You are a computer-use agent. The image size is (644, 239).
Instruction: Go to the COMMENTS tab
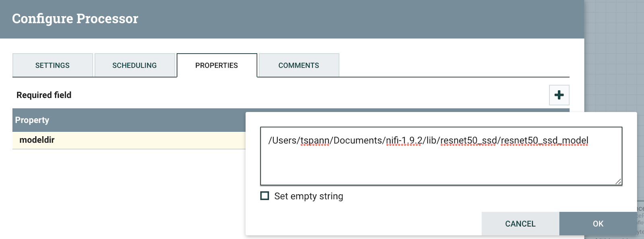(x=299, y=65)
